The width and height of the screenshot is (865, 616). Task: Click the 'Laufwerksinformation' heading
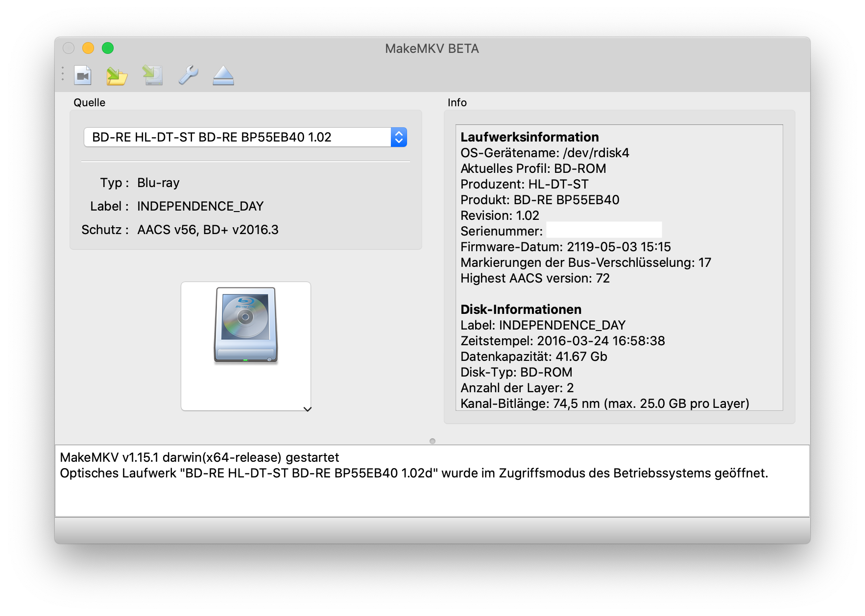[529, 137]
